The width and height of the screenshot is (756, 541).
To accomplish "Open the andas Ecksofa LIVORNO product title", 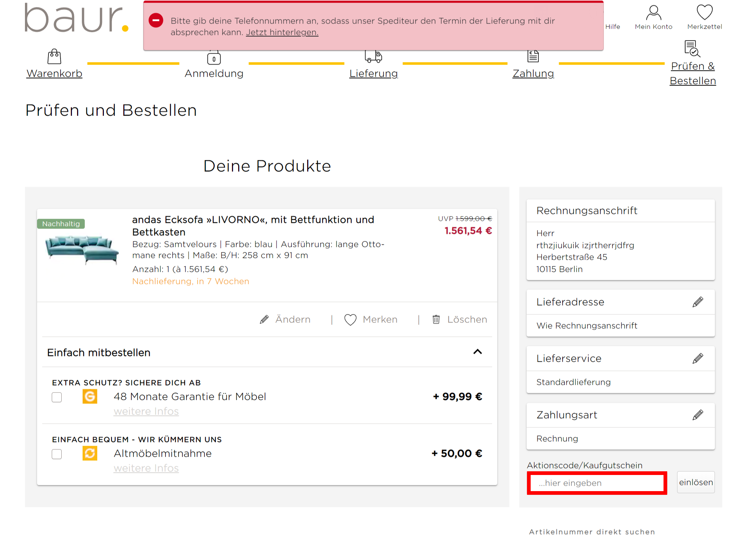I will (253, 226).
